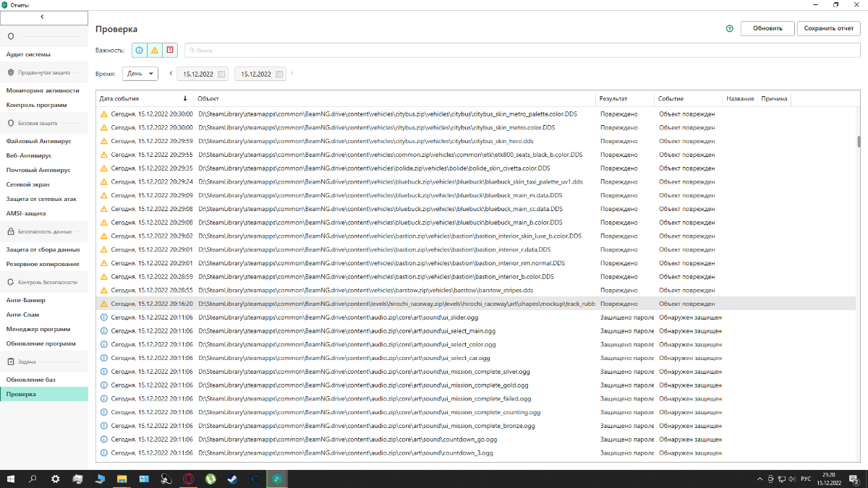Open AMSI-защита report section
868x488 pixels.
tap(44, 213)
